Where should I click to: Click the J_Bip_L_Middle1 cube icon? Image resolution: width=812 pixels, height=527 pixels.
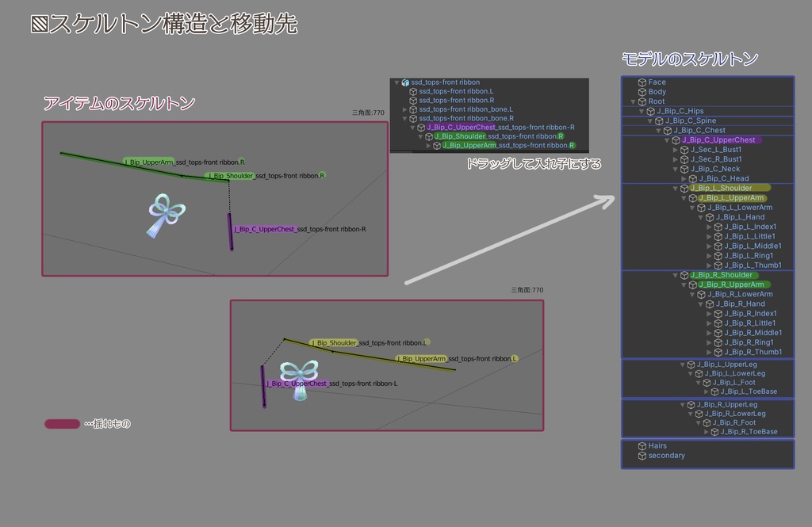[718, 246]
